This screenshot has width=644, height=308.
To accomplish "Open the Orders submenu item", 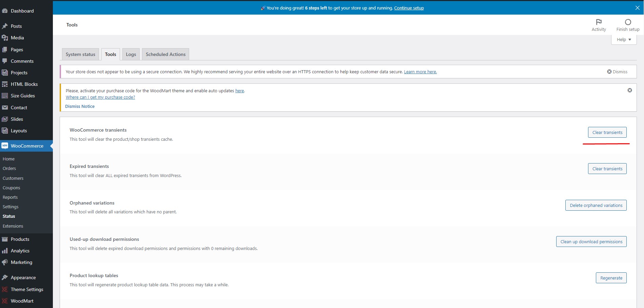I will pyautogui.click(x=9, y=168).
